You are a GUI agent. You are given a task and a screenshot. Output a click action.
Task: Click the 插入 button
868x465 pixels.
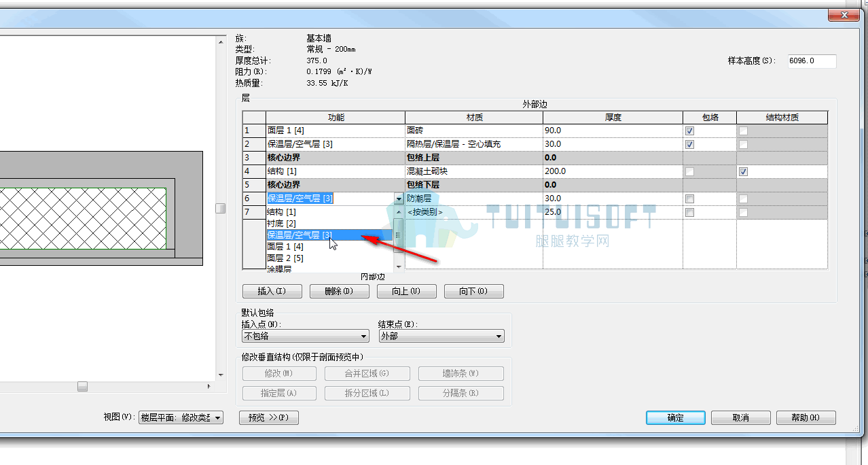[x=271, y=291]
